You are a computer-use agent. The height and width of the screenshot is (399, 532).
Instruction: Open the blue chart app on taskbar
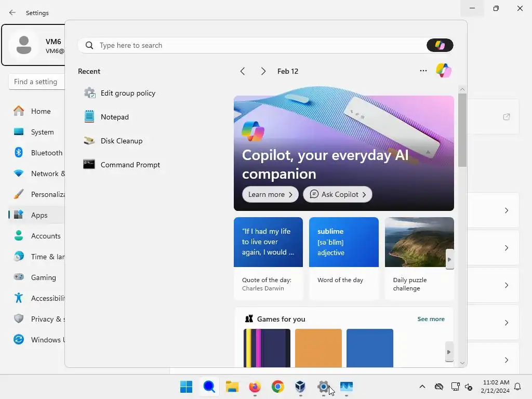(347, 387)
